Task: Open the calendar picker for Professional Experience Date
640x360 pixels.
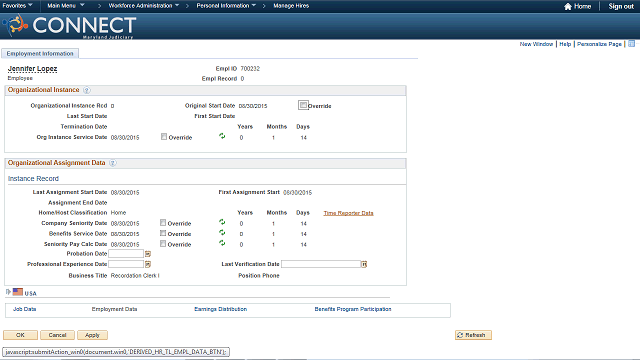Action: tap(148, 264)
